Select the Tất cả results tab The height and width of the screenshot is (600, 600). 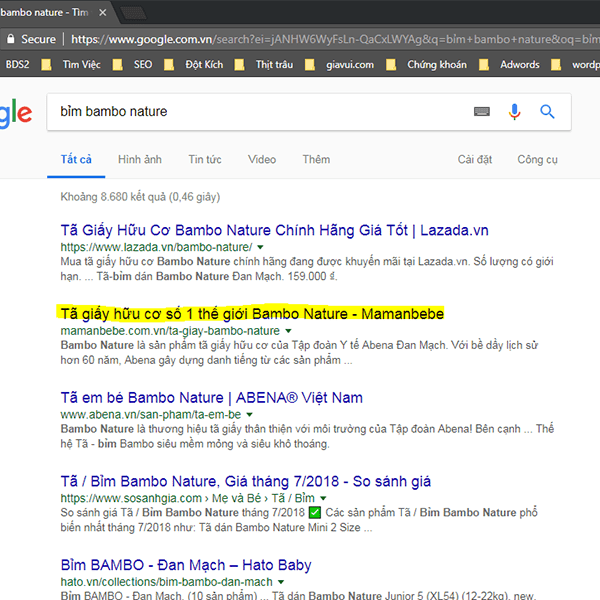[76, 159]
